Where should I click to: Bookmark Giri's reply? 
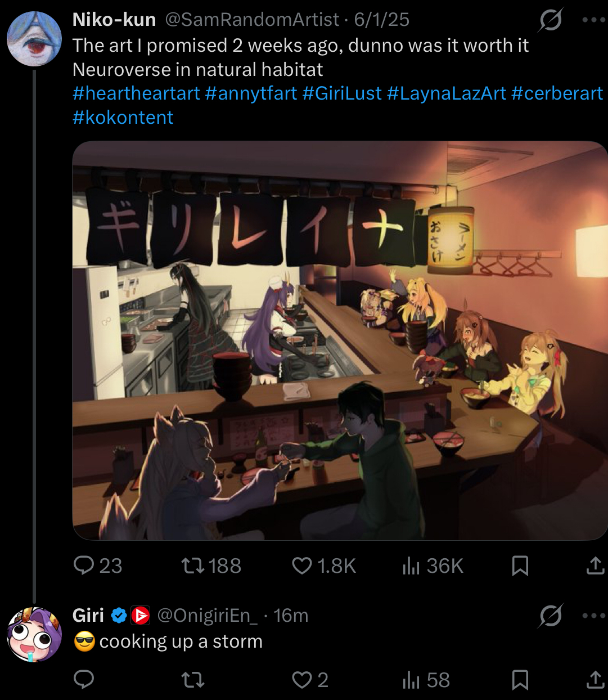pos(520,680)
